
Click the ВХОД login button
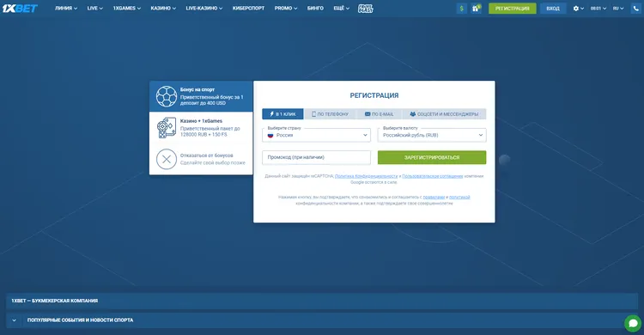pyautogui.click(x=553, y=9)
